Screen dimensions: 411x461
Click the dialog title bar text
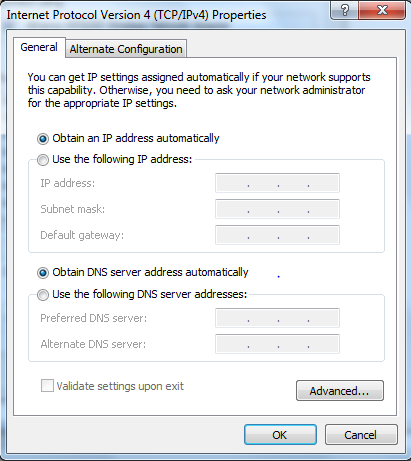click(x=136, y=15)
